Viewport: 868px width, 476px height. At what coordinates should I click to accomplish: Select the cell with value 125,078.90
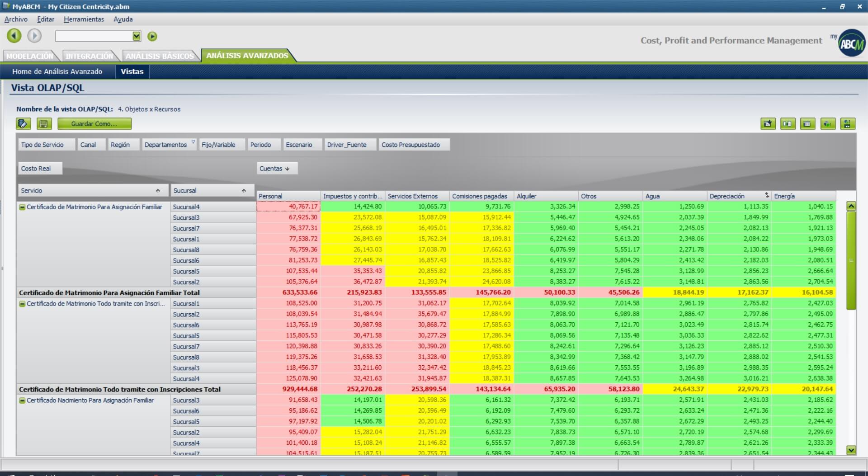click(288, 378)
